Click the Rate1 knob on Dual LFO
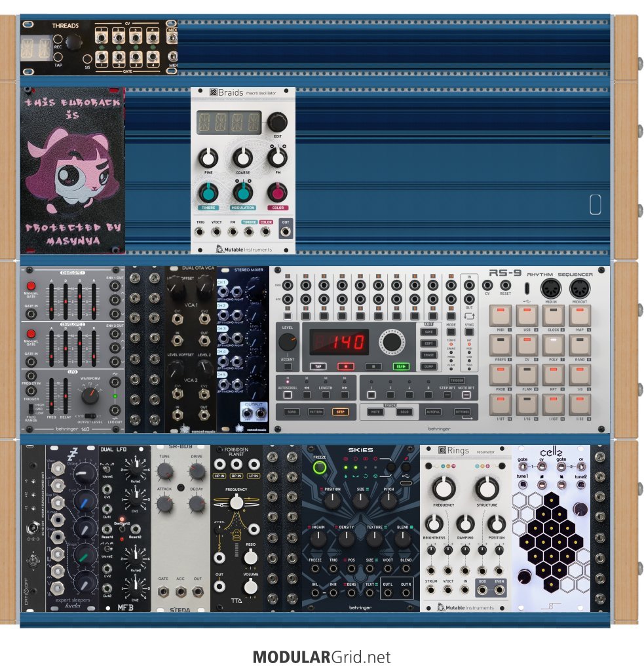Viewport: 644px width, 671px height. click(x=135, y=469)
